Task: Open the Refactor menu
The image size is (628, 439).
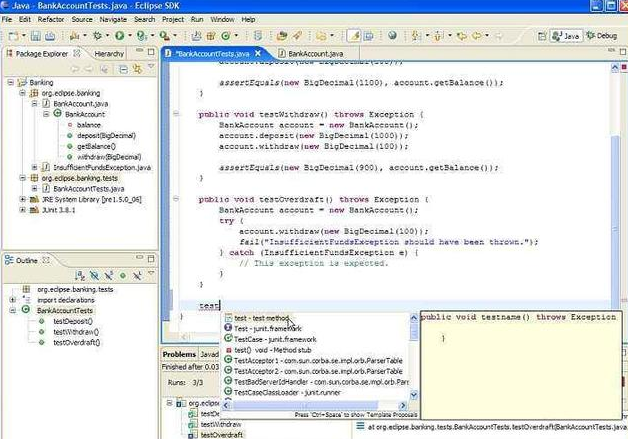Action: click(x=52, y=19)
